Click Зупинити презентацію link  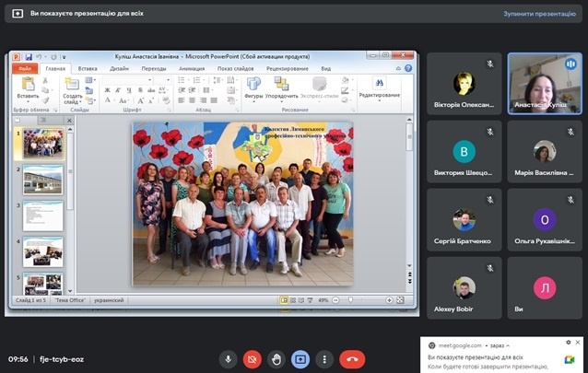tap(538, 14)
